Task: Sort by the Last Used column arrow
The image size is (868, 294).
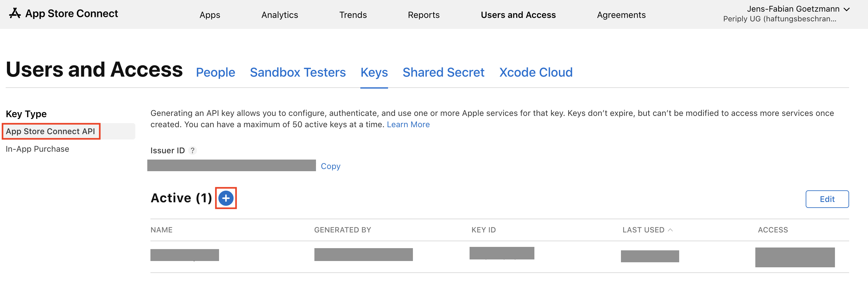Action: (670, 230)
